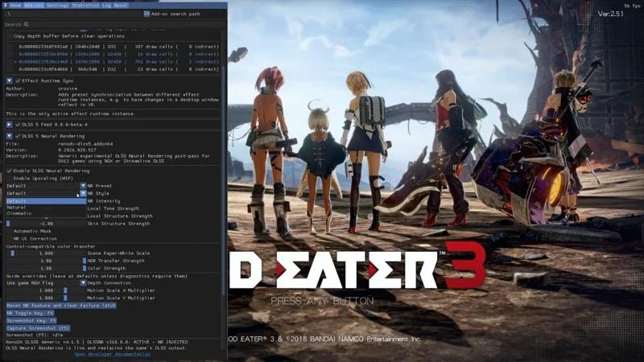
Task: Select the depth buffer checkbox with 16 draw calls
Action: (10, 54)
